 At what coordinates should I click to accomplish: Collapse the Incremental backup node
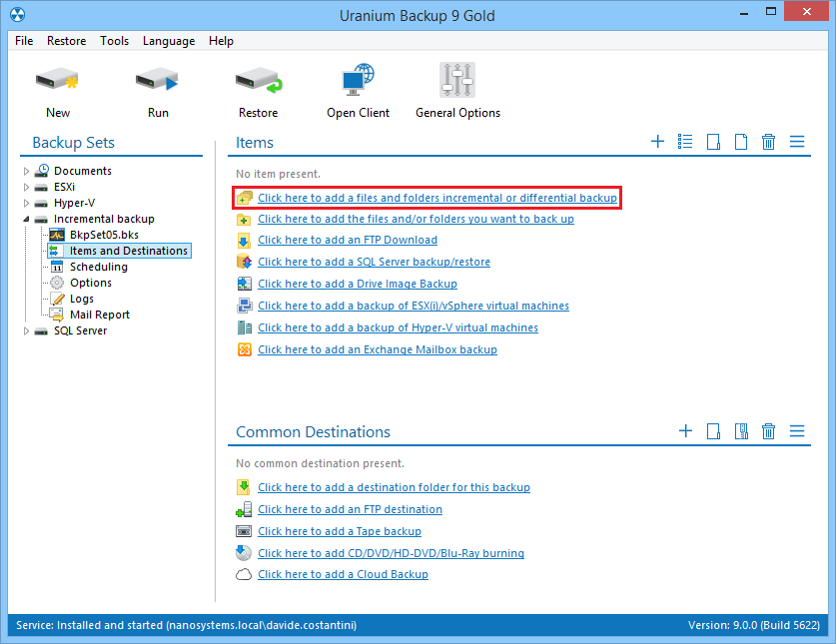click(27, 219)
